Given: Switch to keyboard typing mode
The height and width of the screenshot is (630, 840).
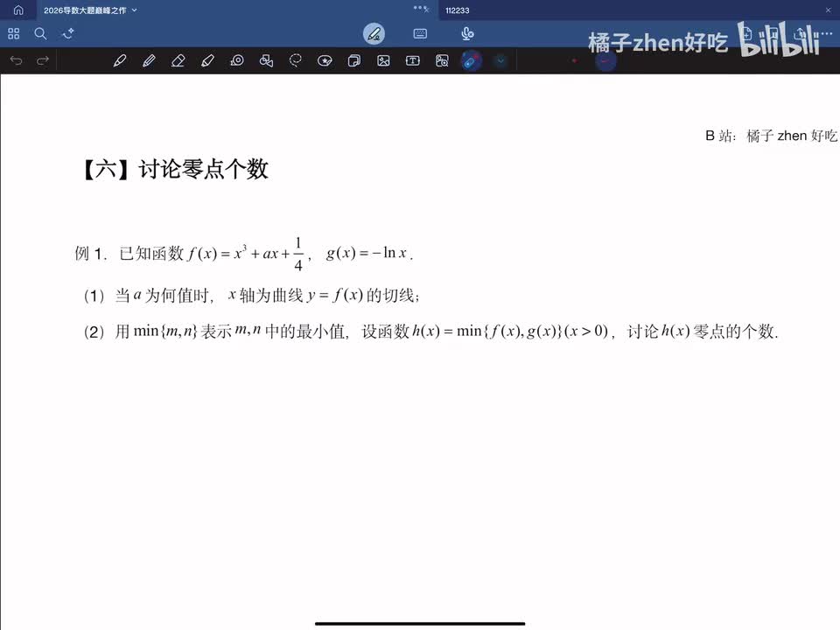Looking at the screenshot, I should click(421, 34).
